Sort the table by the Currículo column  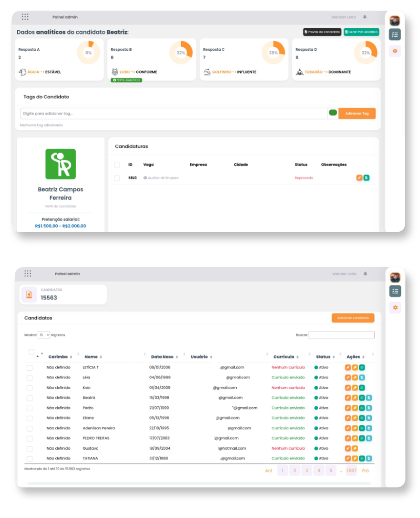(286, 357)
